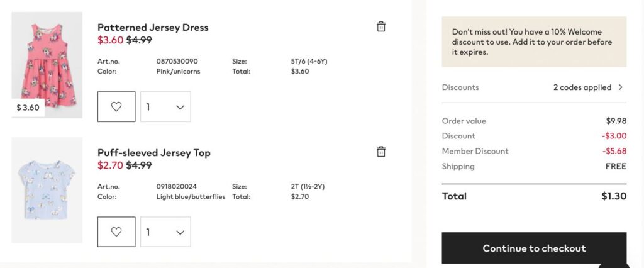
Task: Favorite the Patterned Jersey Dress with heart
Action: (116, 107)
